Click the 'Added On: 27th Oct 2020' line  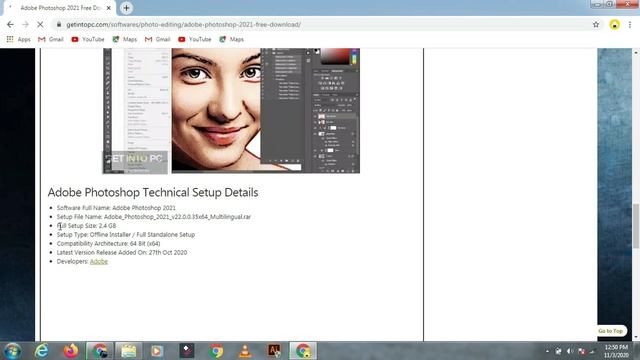click(x=122, y=253)
